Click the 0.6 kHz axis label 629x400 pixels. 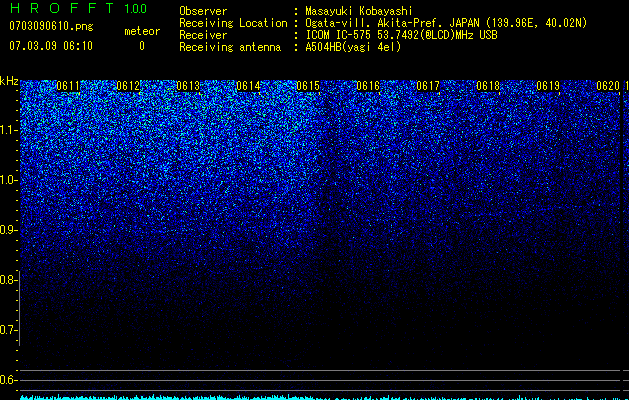(x=8, y=380)
